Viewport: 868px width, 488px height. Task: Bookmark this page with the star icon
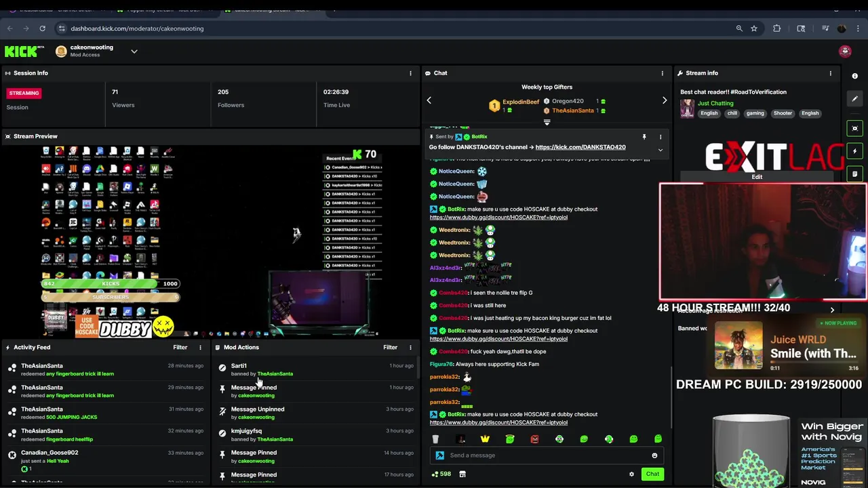(x=753, y=28)
